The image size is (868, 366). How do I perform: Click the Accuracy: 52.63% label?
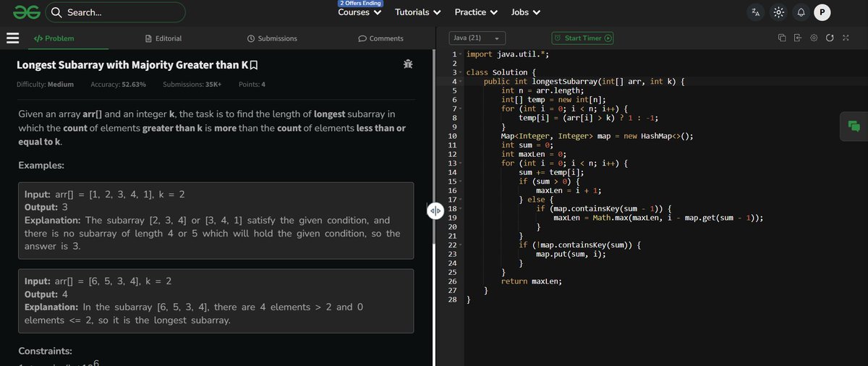[x=119, y=85]
